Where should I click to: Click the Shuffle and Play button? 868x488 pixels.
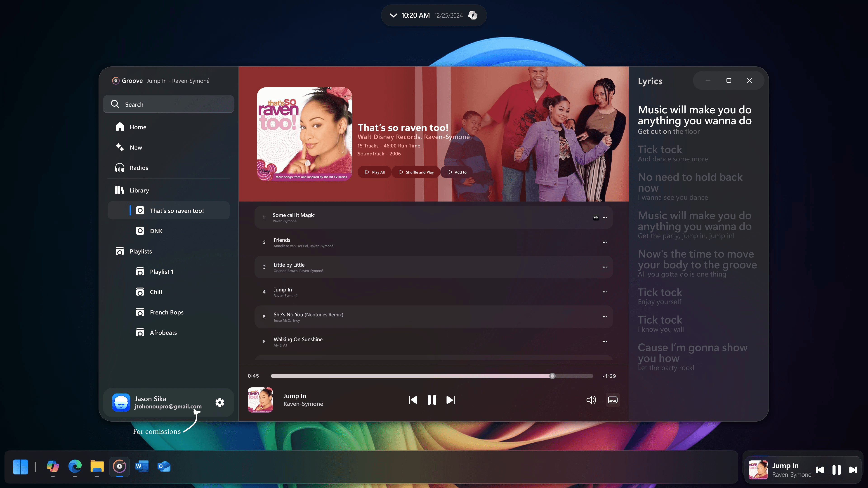point(416,172)
